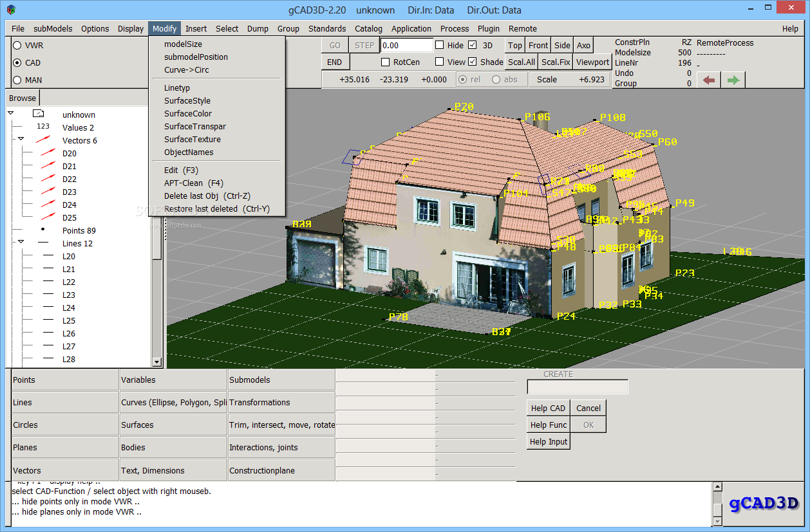The image size is (810, 532).
Task: Select L28 in the browser tree
Action: coord(69,360)
